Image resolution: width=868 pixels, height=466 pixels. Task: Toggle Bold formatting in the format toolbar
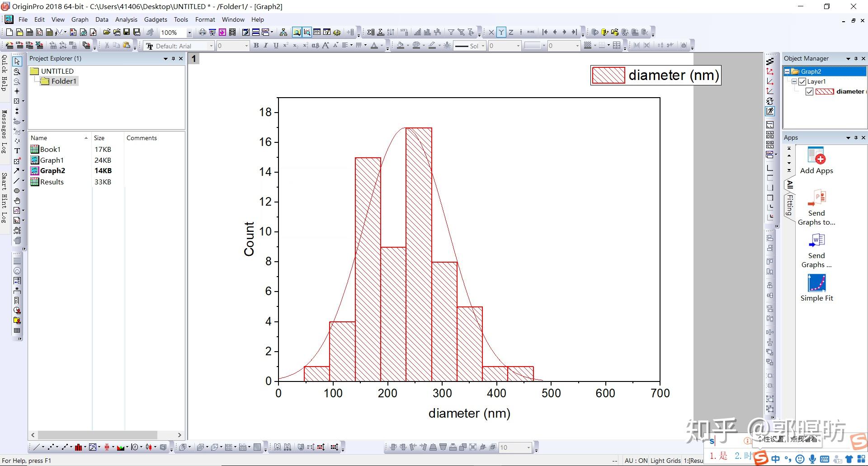[256, 46]
